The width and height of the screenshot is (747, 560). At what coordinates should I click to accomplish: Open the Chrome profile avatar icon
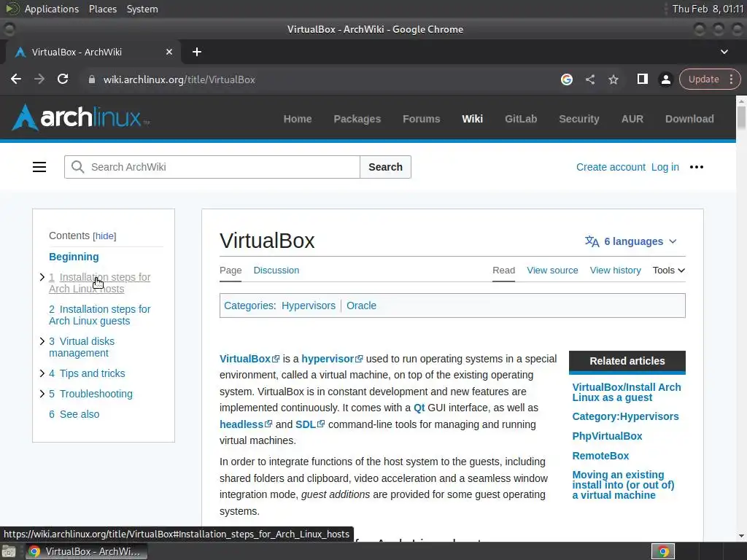tap(665, 79)
